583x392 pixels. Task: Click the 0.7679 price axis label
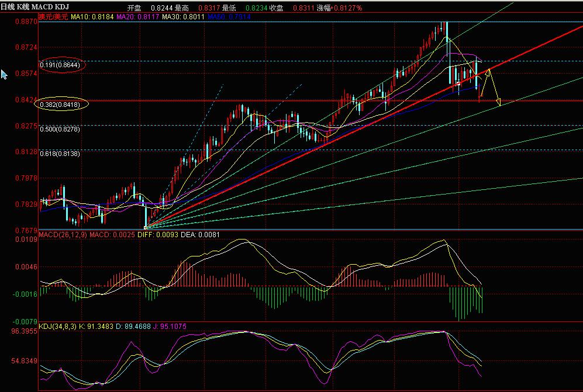pos(26,230)
